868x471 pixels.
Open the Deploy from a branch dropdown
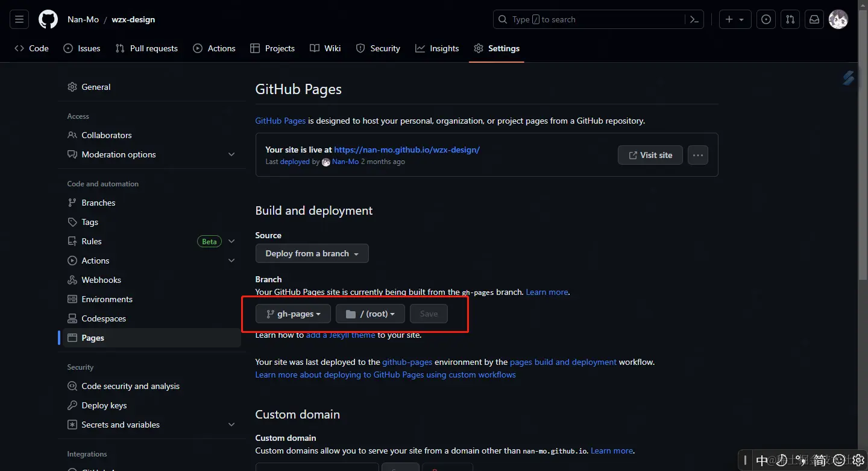tap(312, 253)
